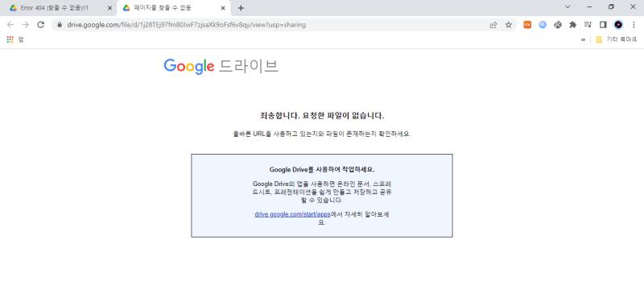
Task: Open the 기타 북마크 folder
Action: 616,39
